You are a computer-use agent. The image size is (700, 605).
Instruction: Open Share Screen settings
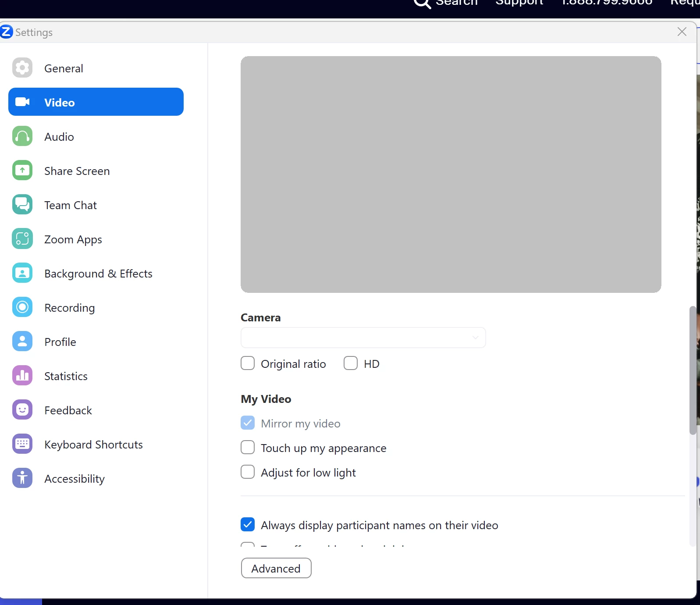pyautogui.click(x=96, y=171)
